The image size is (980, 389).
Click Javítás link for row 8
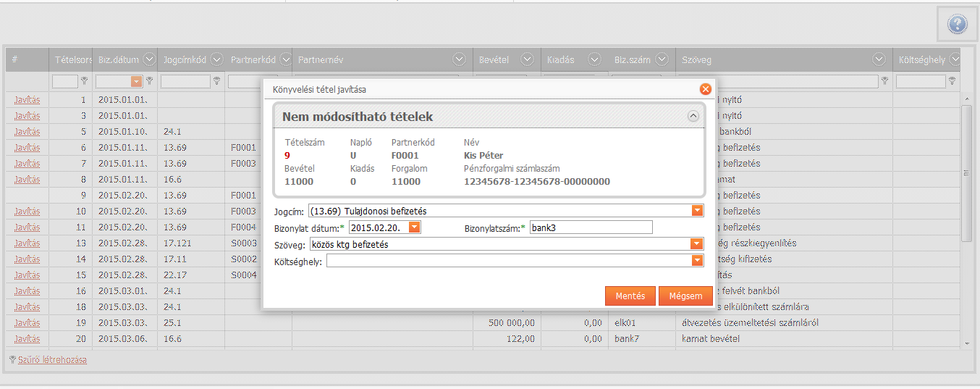coord(28,179)
